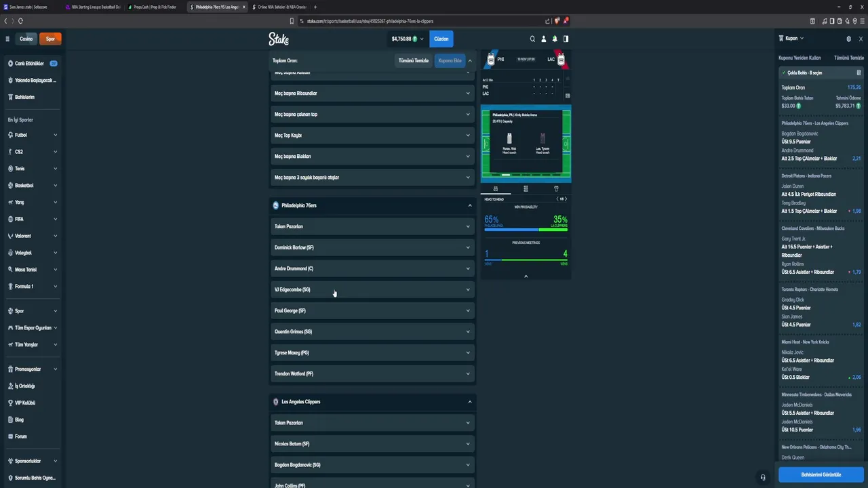Switch to Casino mode button
Screen dimensions: 868x488
(26, 39)
